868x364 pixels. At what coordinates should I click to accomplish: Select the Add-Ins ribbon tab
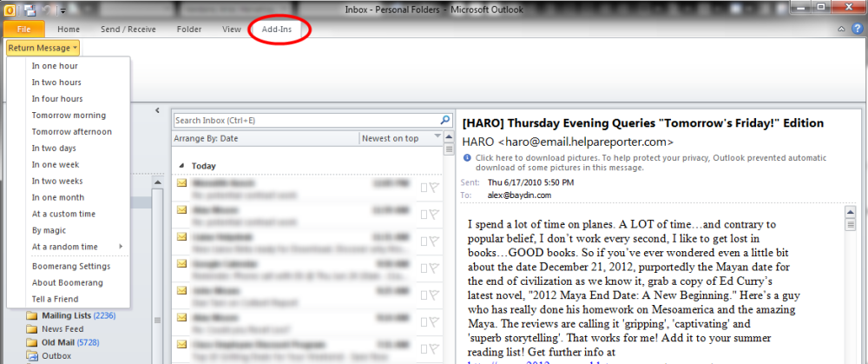[x=277, y=30]
